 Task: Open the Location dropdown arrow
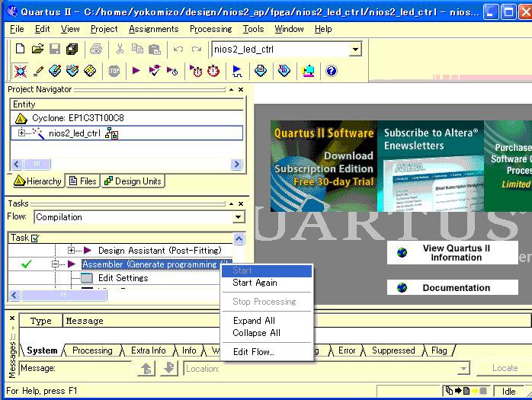click(x=463, y=369)
